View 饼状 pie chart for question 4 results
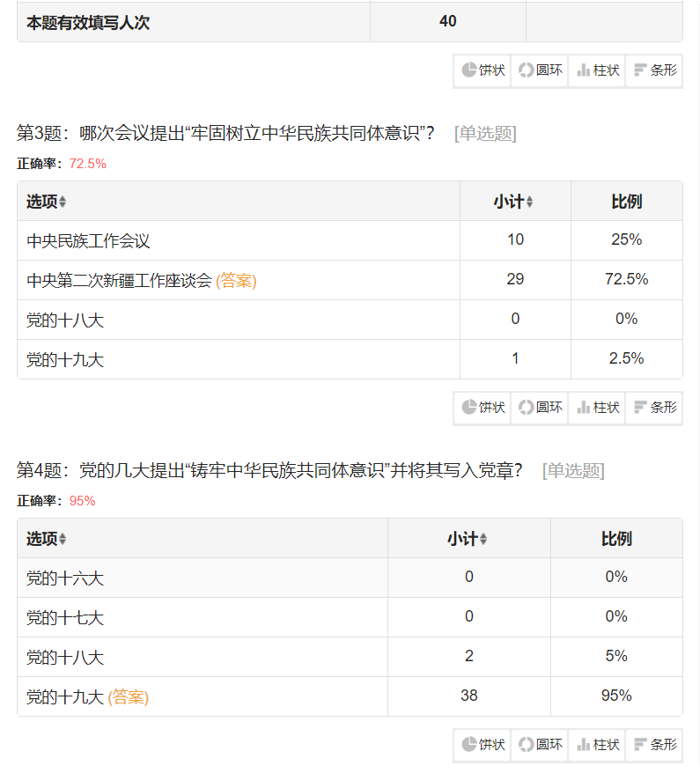 (x=483, y=745)
